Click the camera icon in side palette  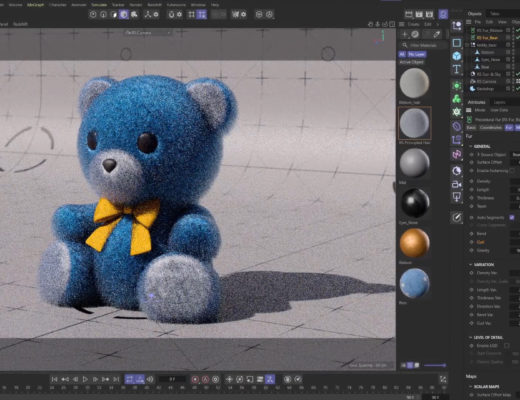(x=457, y=184)
